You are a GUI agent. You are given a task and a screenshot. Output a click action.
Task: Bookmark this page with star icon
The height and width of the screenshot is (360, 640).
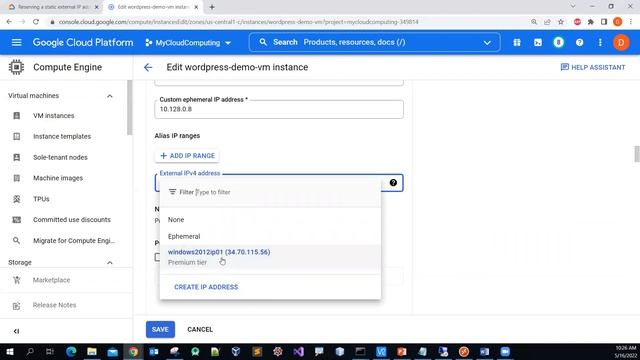(561, 22)
